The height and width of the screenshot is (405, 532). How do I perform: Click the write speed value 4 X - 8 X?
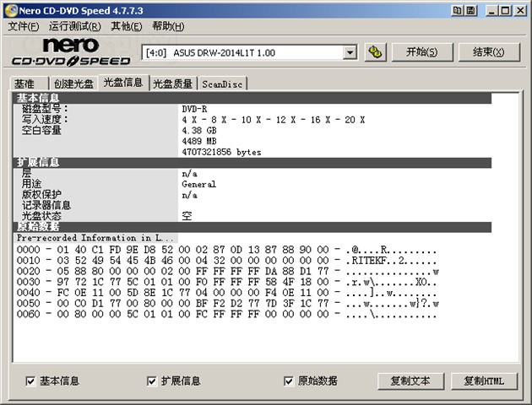click(273, 120)
